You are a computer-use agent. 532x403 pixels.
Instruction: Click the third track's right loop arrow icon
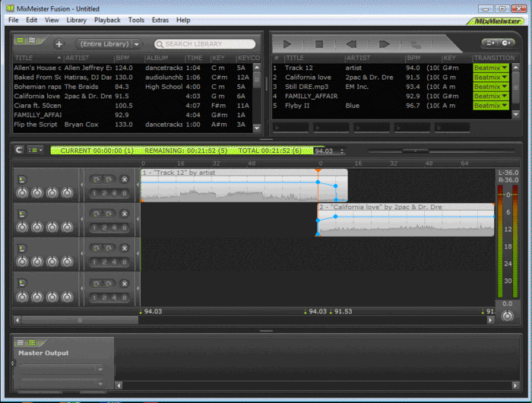click(x=109, y=248)
